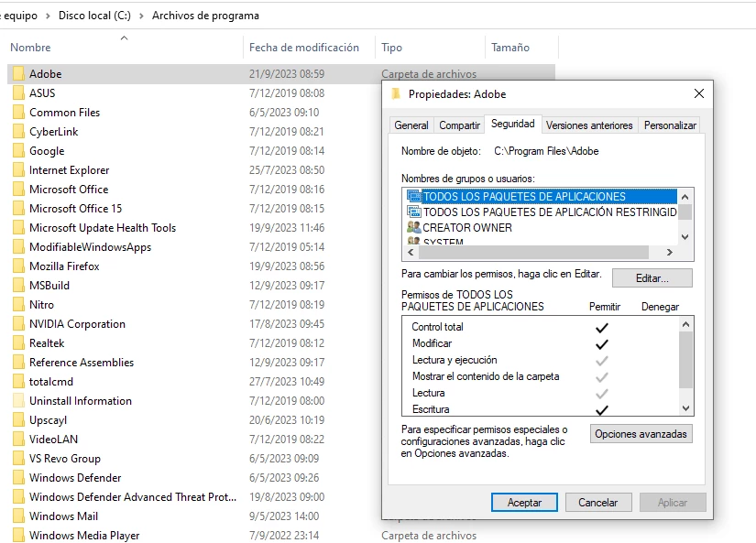Click the folder icon in Propiedades title bar
This screenshot has height=543, width=756.
pos(396,94)
